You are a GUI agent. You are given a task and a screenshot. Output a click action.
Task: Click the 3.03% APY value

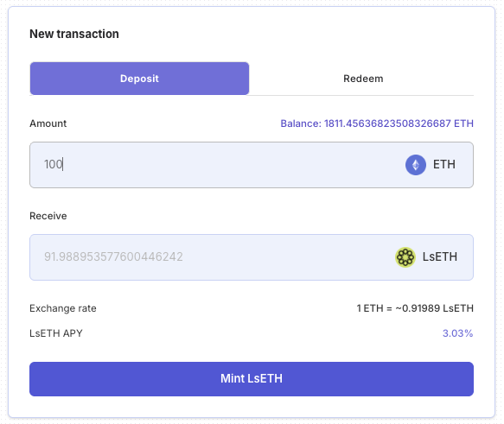[x=457, y=333]
